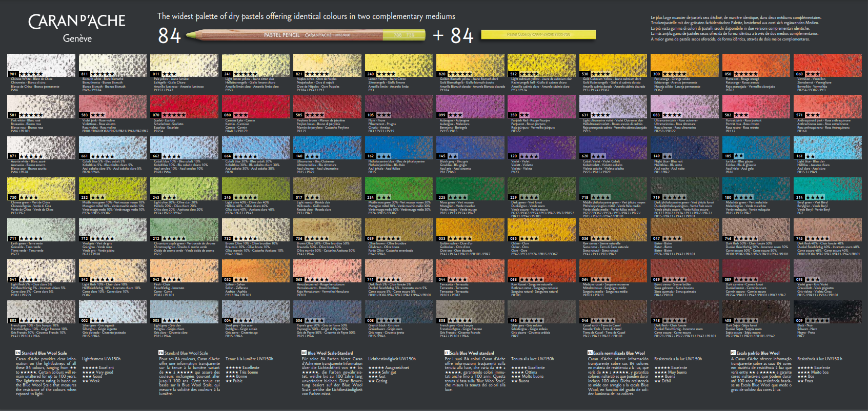Select the 821 Naples ochre swatch

pyautogui.click(x=327, y=65)
